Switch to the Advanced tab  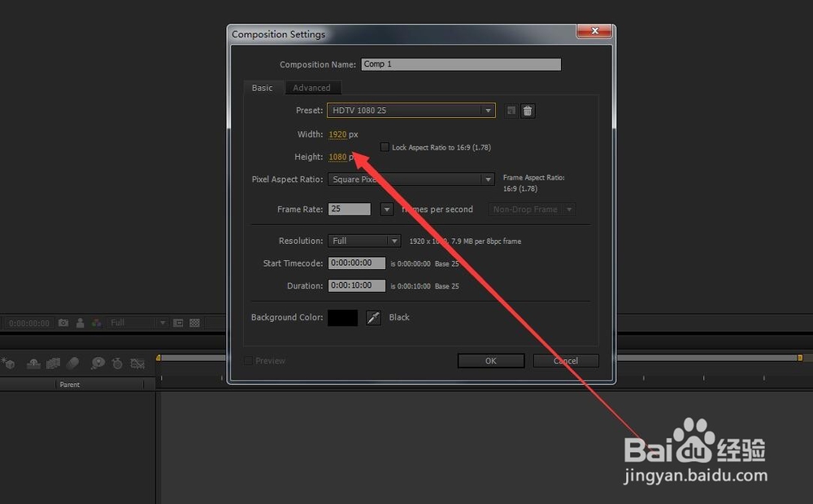tap(311, 88)
